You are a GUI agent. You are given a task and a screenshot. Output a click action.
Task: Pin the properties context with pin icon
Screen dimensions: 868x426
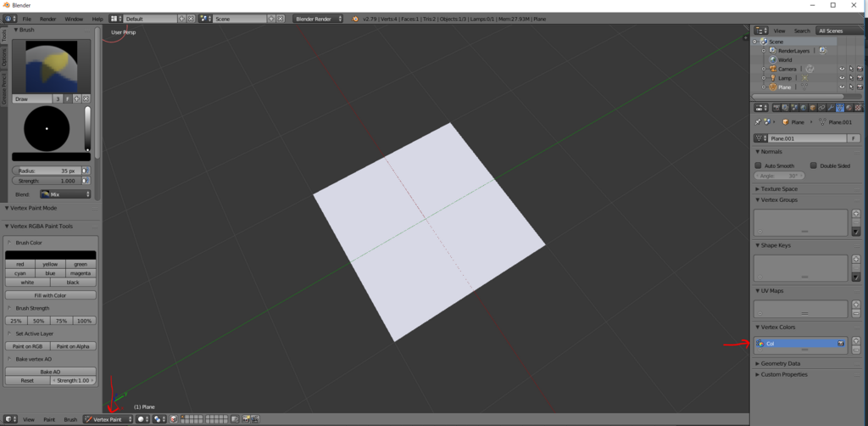(x=758, y=122)
